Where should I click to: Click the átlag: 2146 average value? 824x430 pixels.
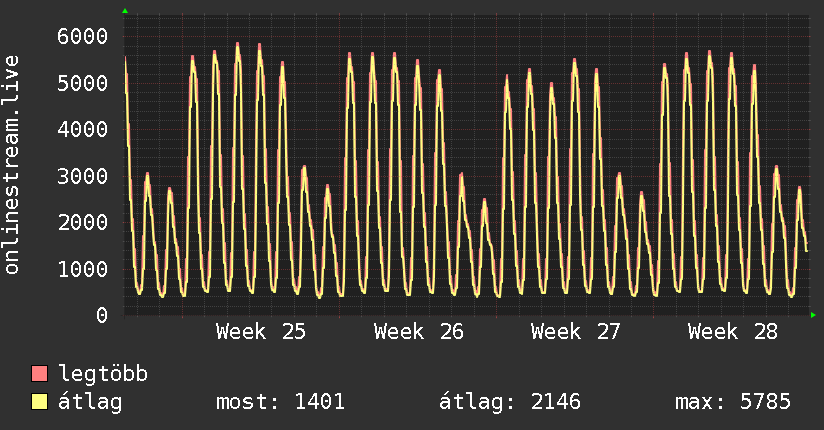(510, 402)
